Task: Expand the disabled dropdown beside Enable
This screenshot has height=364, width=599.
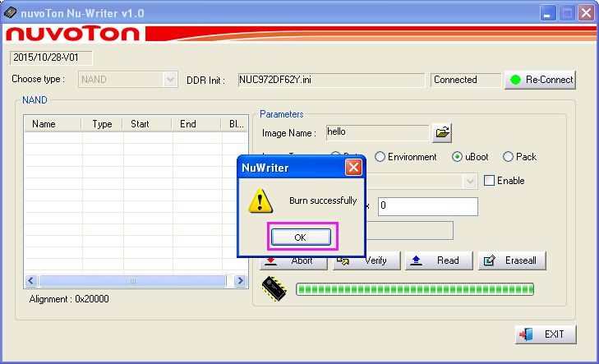Action: 470,181
